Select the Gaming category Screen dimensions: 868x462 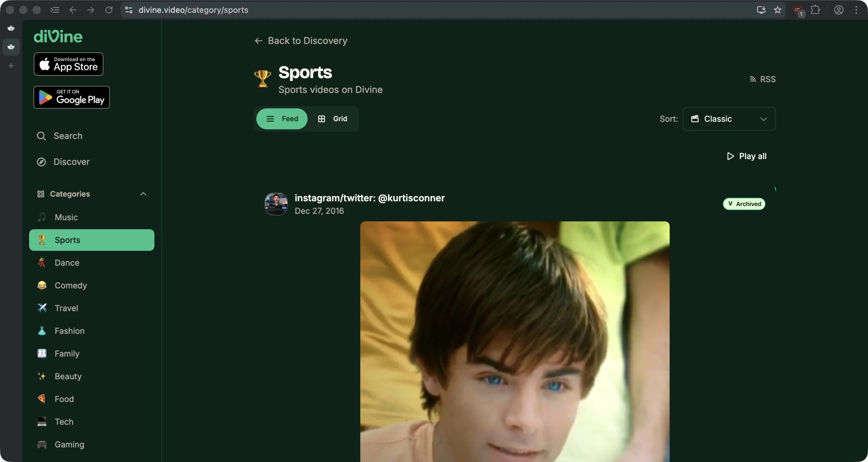point(69,445)
